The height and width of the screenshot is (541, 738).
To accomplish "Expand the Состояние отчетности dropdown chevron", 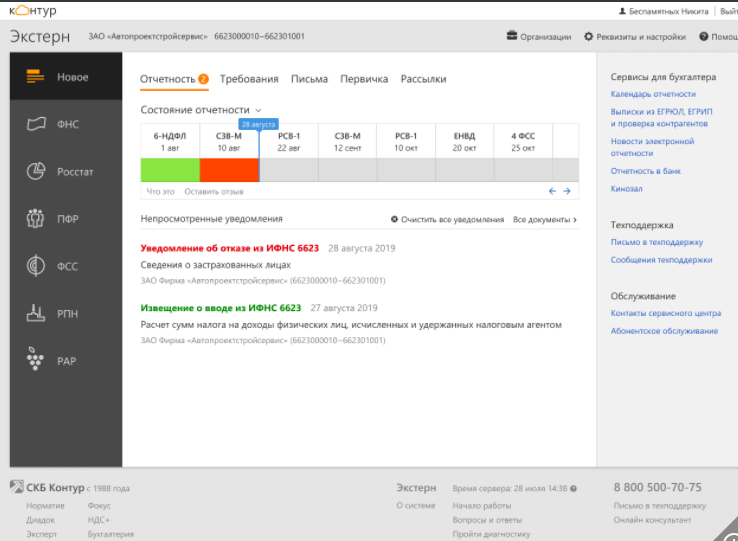I will (x=258, y=110).
